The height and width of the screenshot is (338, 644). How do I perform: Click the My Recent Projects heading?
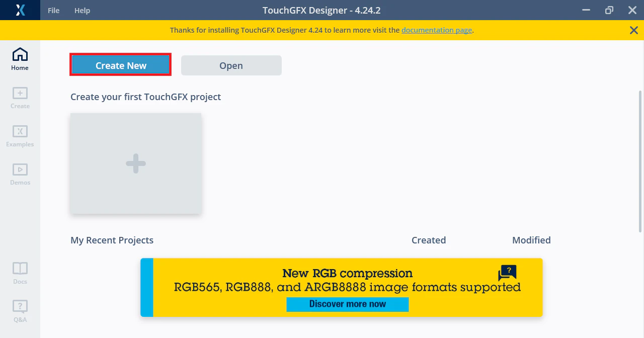click(x=112, y=240)
